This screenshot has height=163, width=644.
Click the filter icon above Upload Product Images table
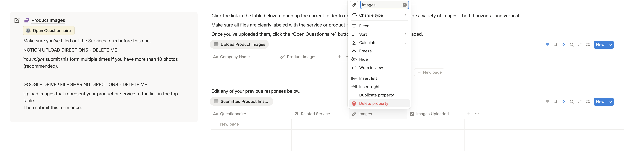pyautogui.click(x=547, y=45)
